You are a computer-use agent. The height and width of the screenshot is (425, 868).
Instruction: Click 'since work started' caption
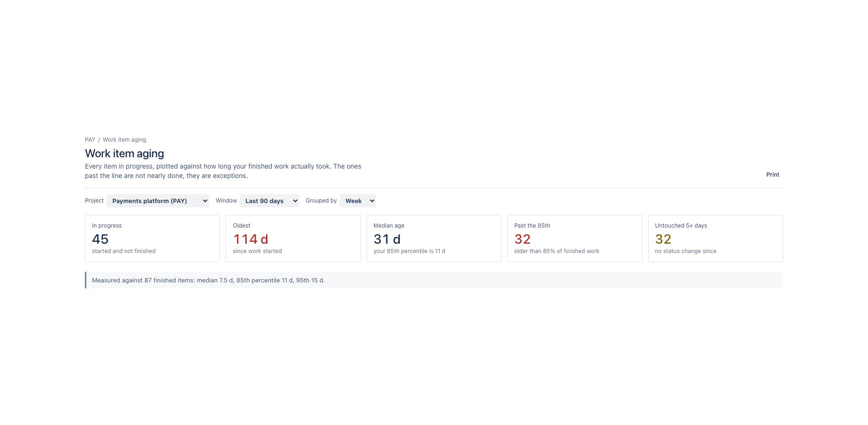pyautogui.click(x=257, y=251)
